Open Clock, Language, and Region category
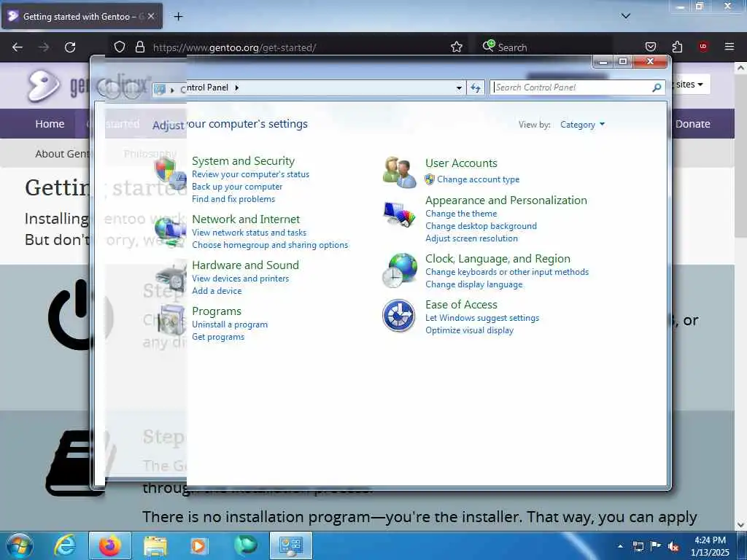Viewport: 747px width, 560px height. tap(498, 259)
